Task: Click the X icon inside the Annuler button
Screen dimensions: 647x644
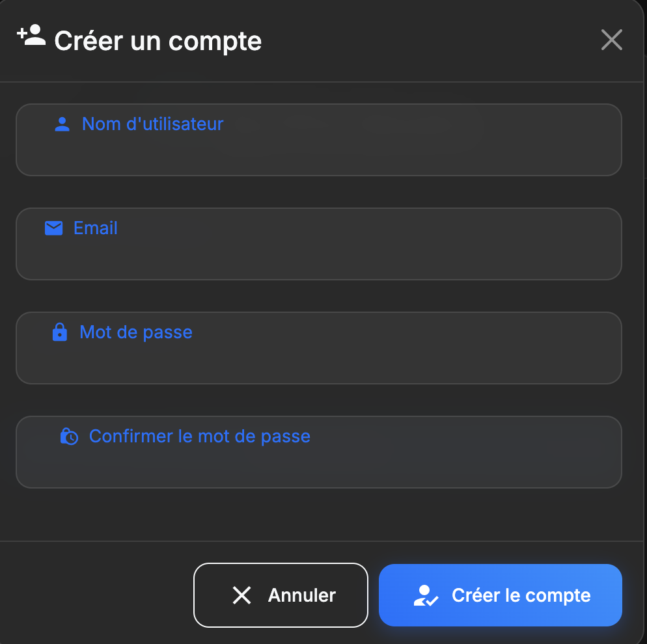Action: click(243, 595)
